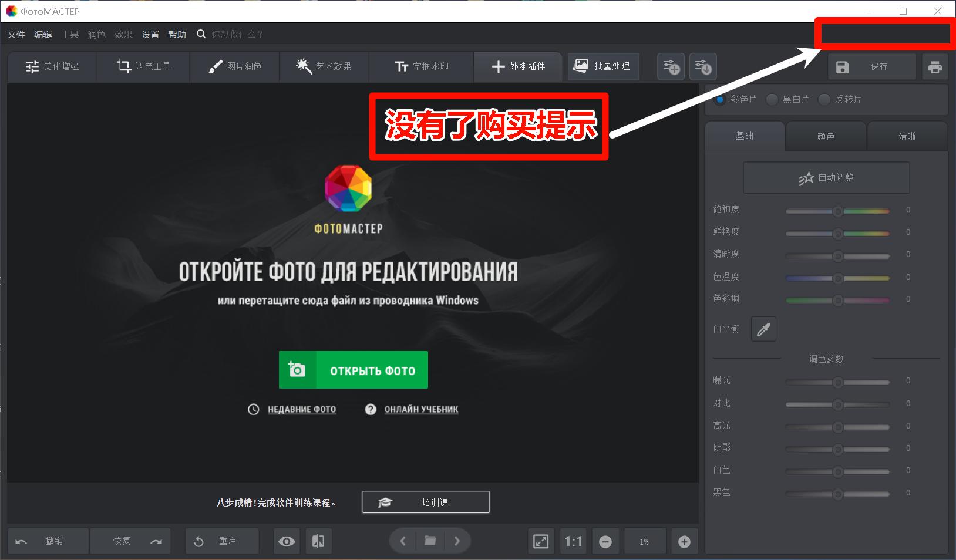Image resolution: width=956 pixels, height=560 pixels.
Task: Click the fit-to-screen icon
Action: tap(541, 541)
